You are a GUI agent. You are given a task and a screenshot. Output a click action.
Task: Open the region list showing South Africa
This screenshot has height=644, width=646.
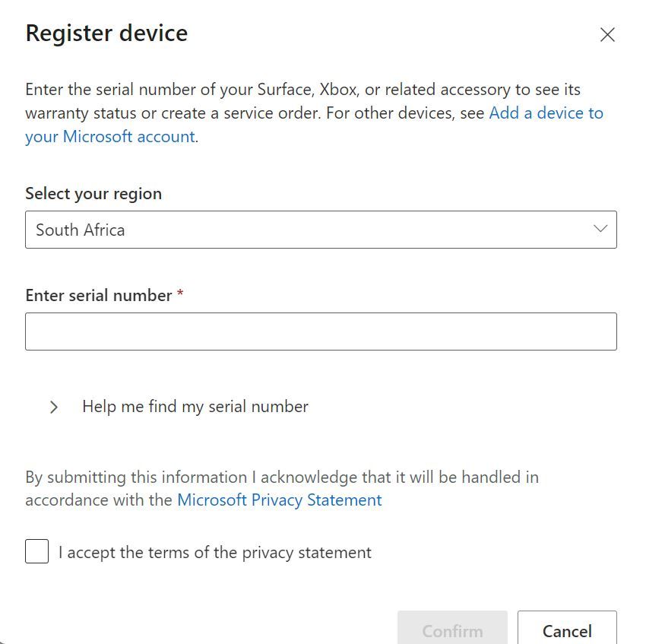(321, 229)
